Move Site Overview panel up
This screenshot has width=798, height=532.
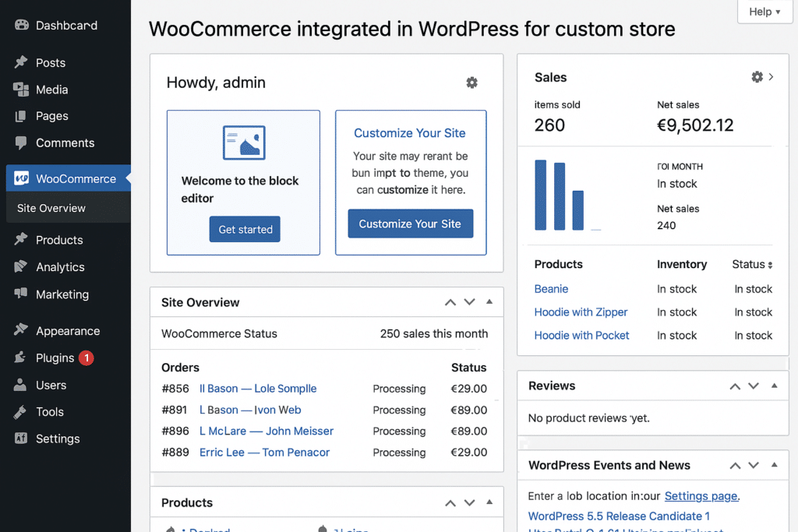(x=450, y=302)
